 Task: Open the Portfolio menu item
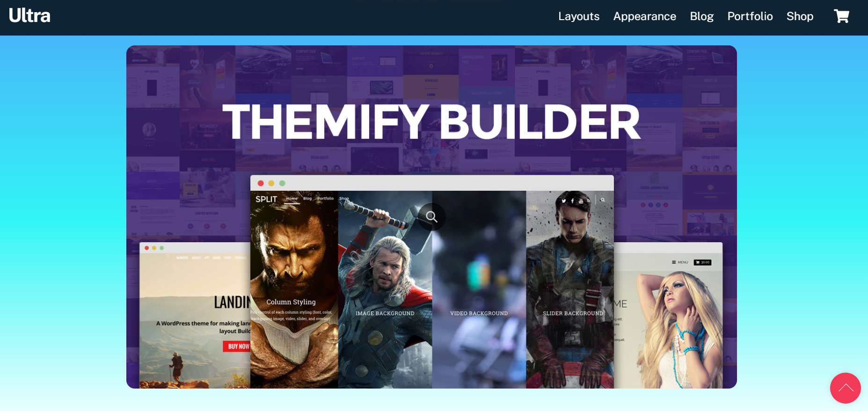pos(750,16)
